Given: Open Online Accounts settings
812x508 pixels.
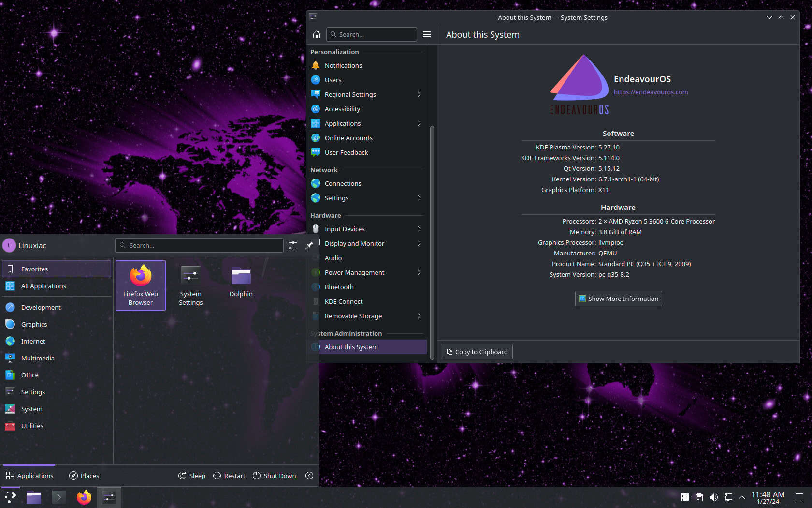Looking at the screenshot, I should click(x=366, y=138).
